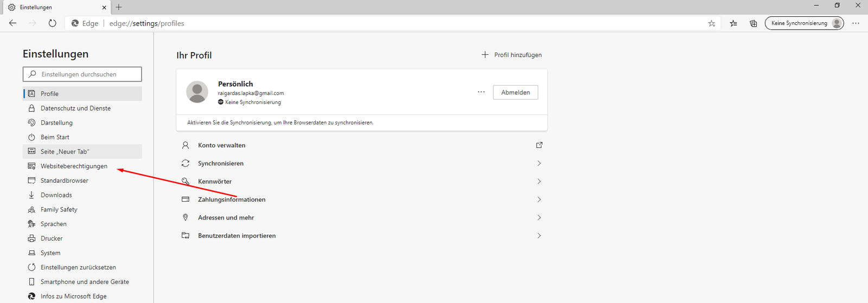Open the Favorites list icon
The image size is (868, 303).
point(733,23)
